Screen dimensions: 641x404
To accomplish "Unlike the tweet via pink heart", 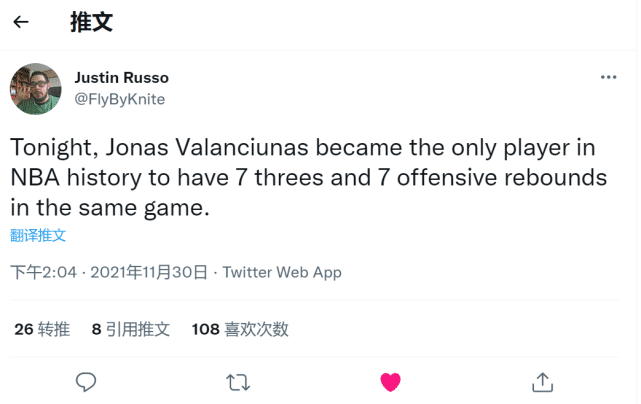I will pos(390,381).
